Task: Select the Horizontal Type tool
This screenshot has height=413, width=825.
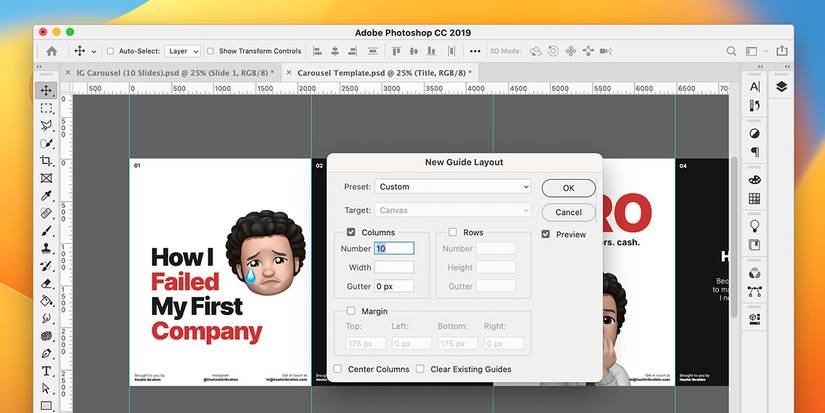Action: (46, 371)
